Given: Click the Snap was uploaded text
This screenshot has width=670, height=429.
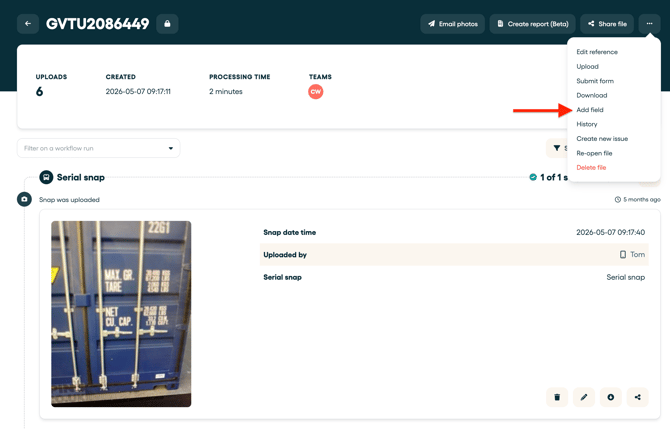Looking at the screenshot, I should pyautogui.click(x=69, y=200).
